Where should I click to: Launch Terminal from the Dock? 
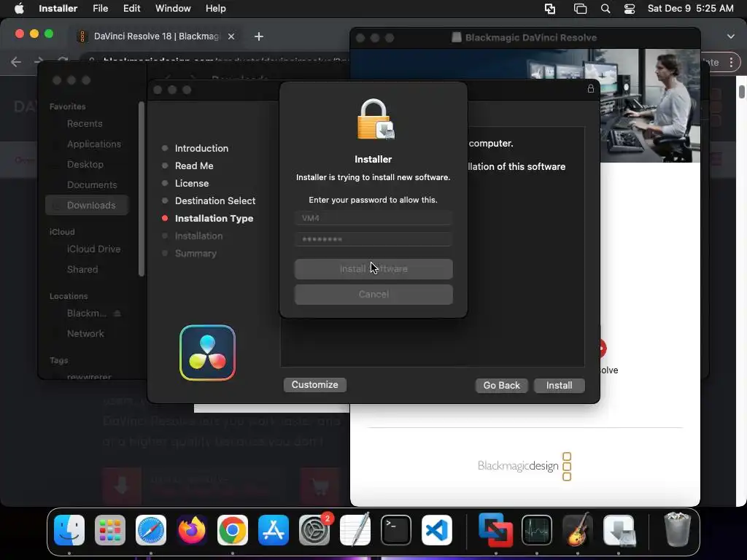pos(396,530)
